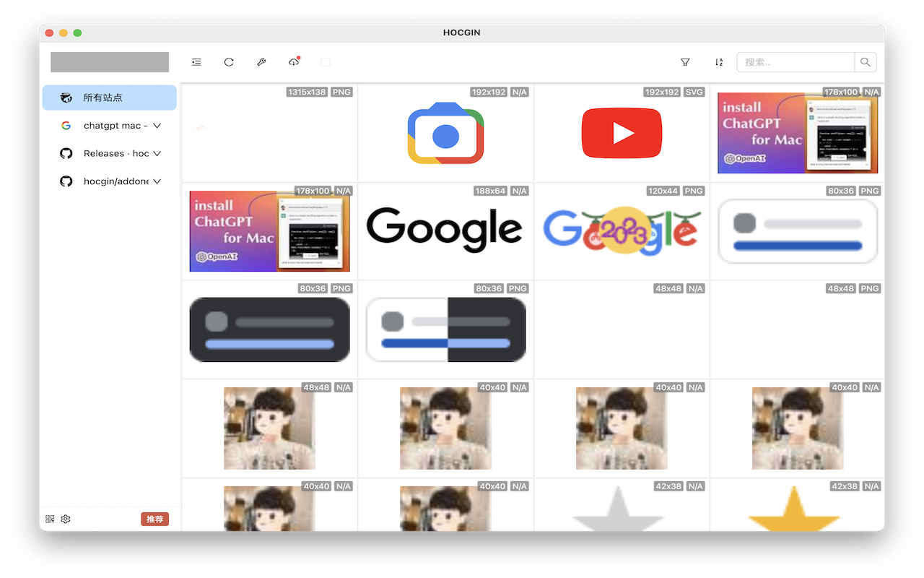The image size is (924, 578).
Task: Focus the 搜索 search field
Action: click(796, 62)
